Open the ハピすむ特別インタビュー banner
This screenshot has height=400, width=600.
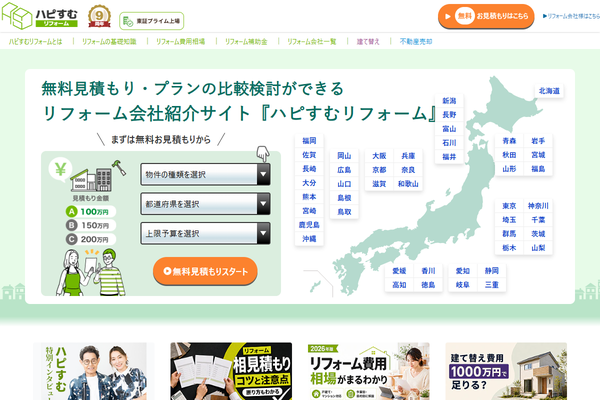click(x=93, y=371)
